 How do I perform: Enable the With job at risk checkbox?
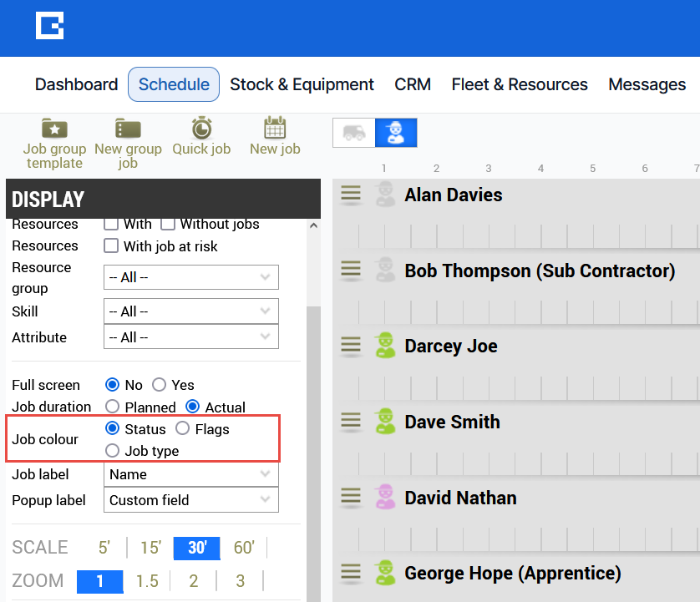(x=111, y=245)
